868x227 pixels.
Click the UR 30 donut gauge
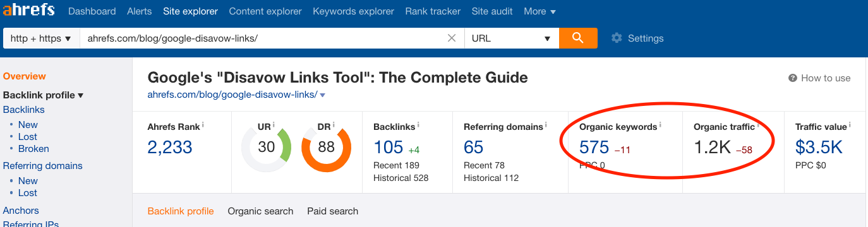[x=267, y=148]
